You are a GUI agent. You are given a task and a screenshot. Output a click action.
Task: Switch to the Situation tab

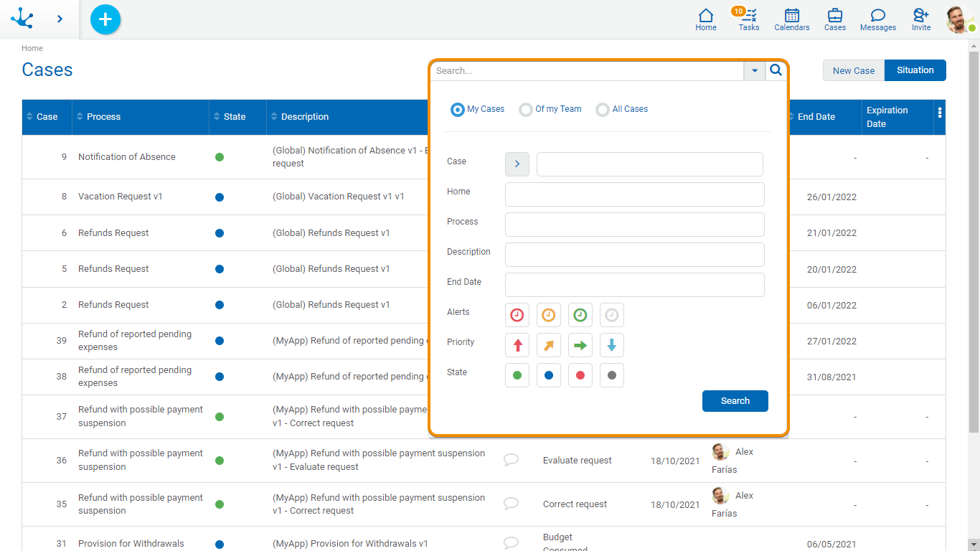point(915,70)
